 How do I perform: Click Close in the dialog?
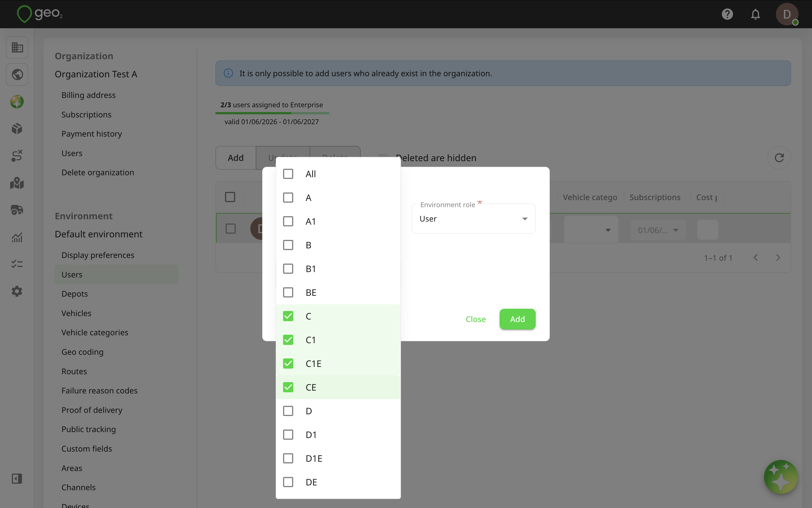tap(475, 319)
